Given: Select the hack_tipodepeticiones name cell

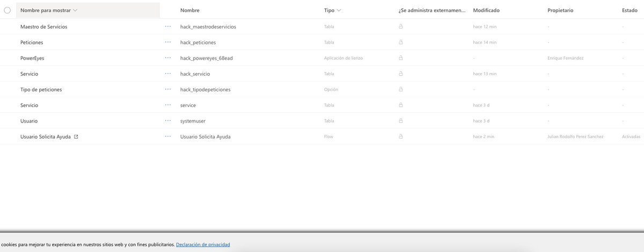Looking at the screenshot, I should 206,89.
